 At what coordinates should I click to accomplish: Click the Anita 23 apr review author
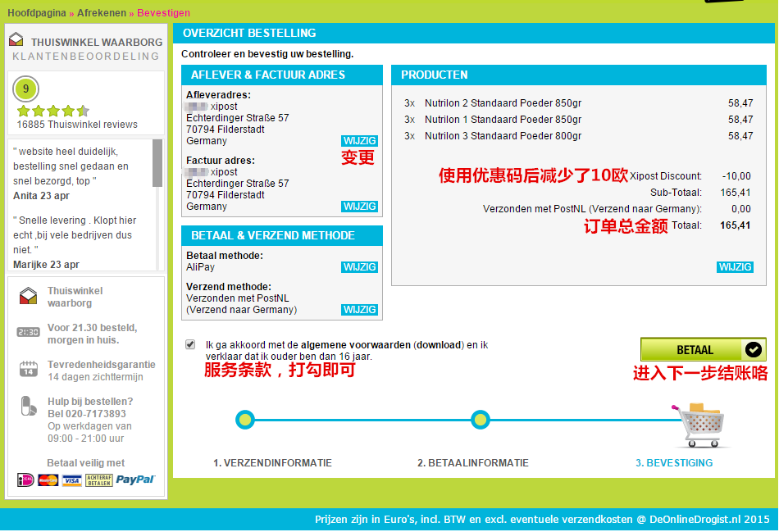coord(41,196)
